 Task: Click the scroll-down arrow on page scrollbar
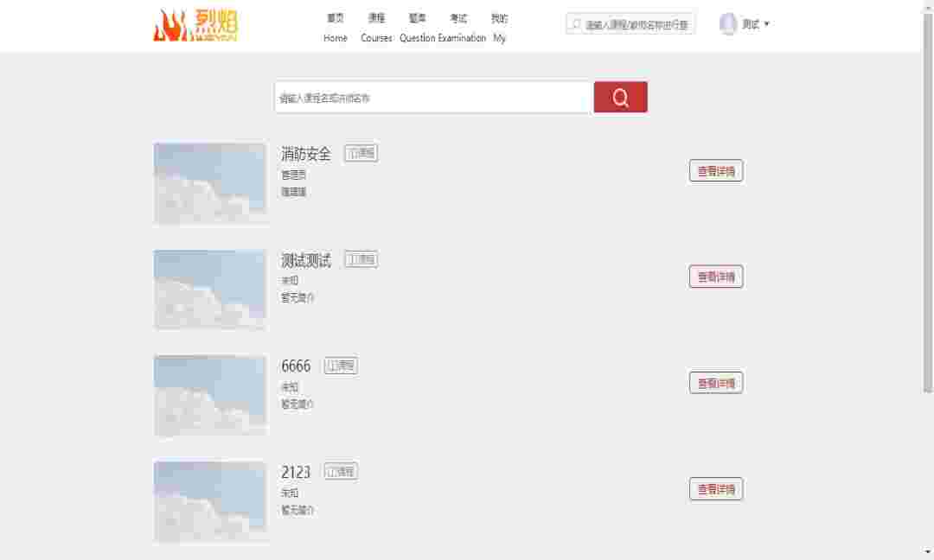(x=927, y=552)
